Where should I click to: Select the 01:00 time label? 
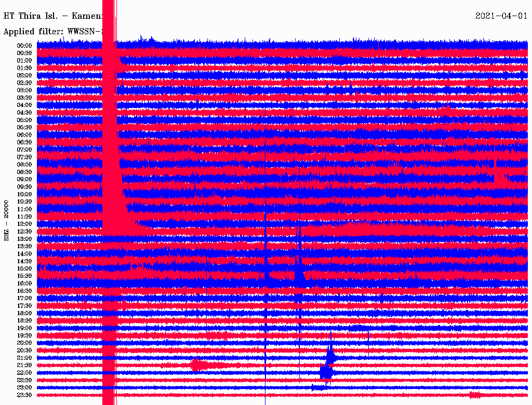(24, 60)
